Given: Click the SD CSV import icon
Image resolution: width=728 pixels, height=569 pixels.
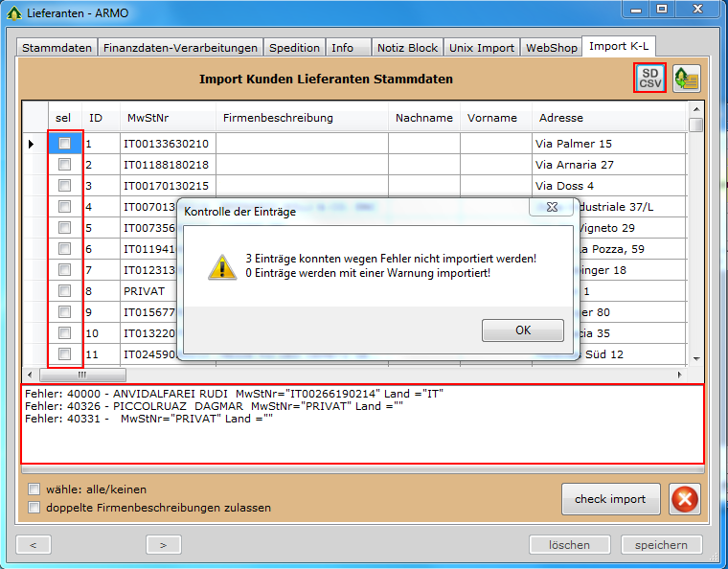Looking at the screenshot, I should [x=650, y=78].
